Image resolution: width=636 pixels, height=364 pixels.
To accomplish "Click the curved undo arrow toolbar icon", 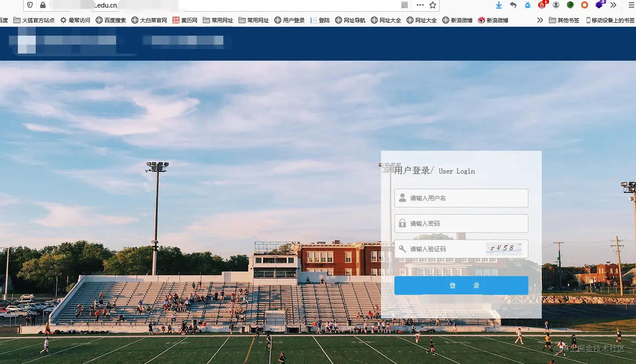I will (x=513, y=5).
